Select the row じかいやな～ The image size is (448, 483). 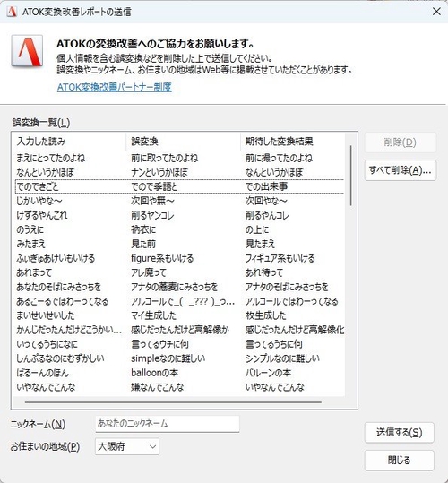(179, 201)
